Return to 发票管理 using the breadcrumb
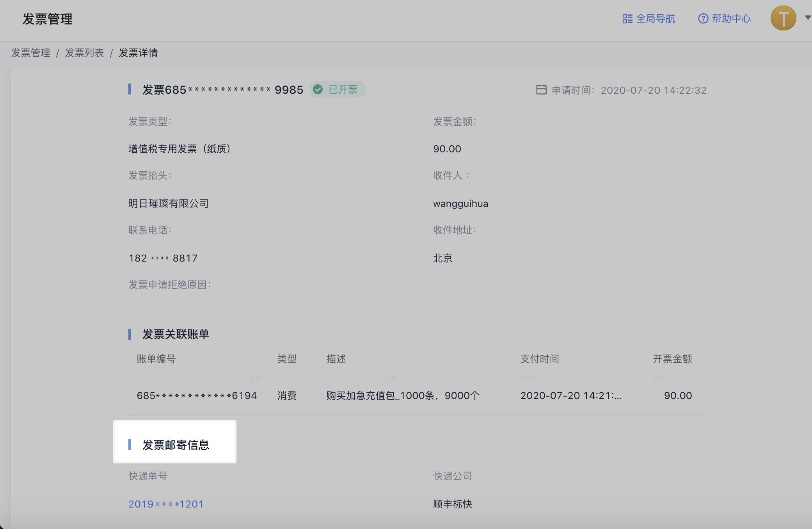This screenshot has width=812, height=529. (x=31, y=53)
